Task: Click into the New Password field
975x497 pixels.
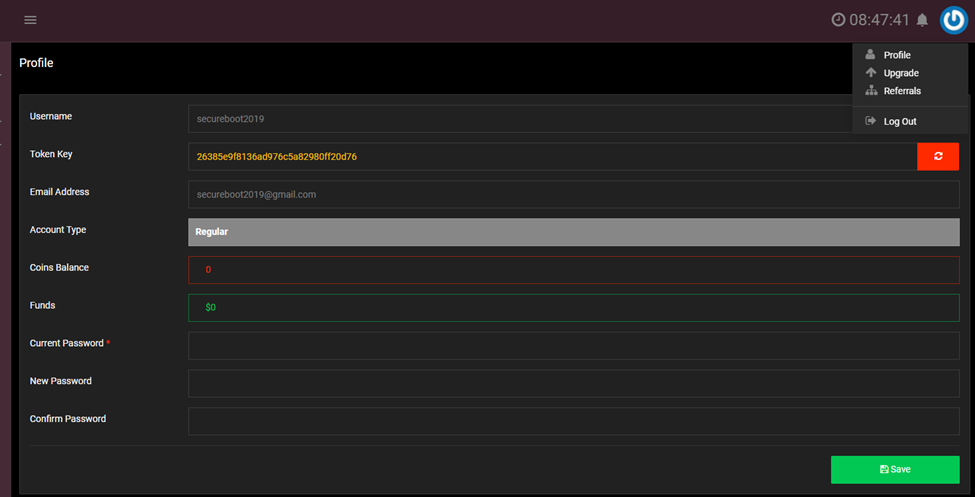Action: (573, 383)
